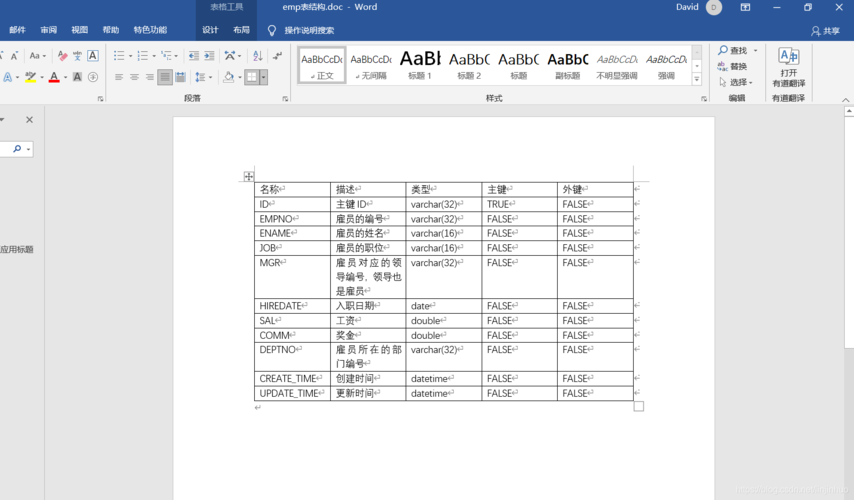854x500 pixels.
Task: Click the Phonetic Guide icon
Action: pyautogui.click(x=77, y=56)
